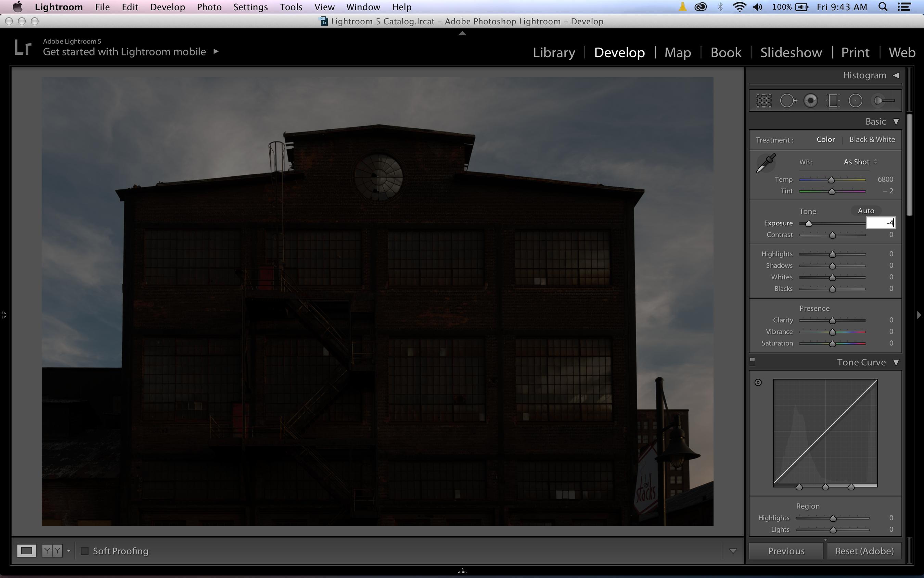
Task: Click the targeted adjustment tool icon
Action: [758, 382]
